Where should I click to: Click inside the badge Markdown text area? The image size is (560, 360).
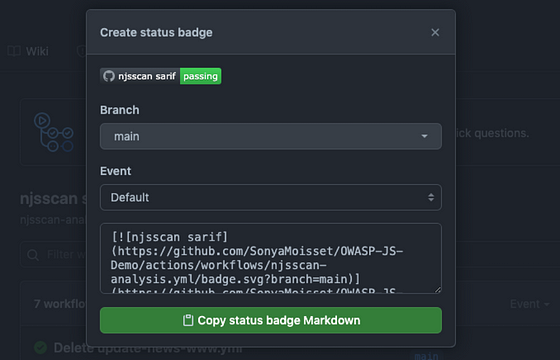pyautogui.click(x=271, y=258)
